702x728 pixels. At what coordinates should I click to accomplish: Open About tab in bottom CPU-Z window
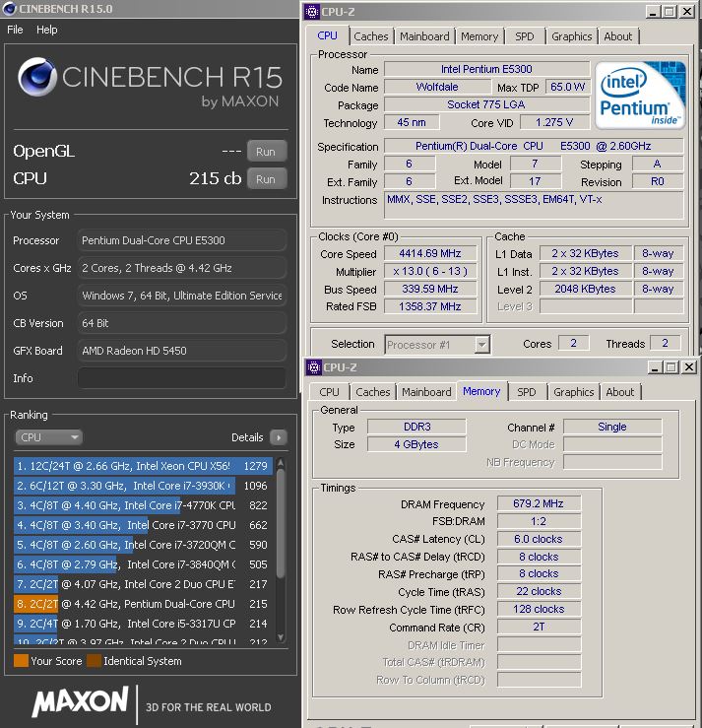point(620,392)
